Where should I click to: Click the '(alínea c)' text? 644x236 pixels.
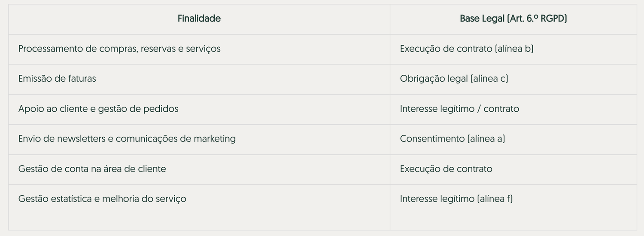click(489, 79)
